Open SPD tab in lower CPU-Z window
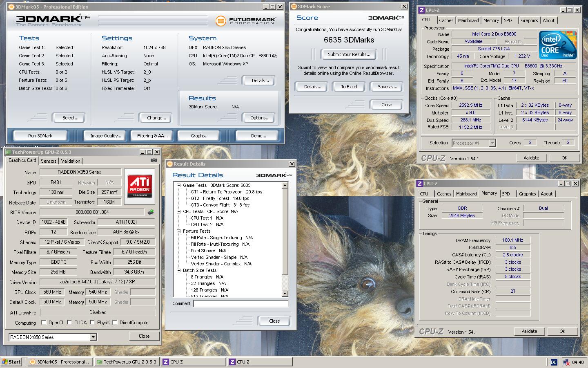588x368 pixels. click(x=506, y=194)
